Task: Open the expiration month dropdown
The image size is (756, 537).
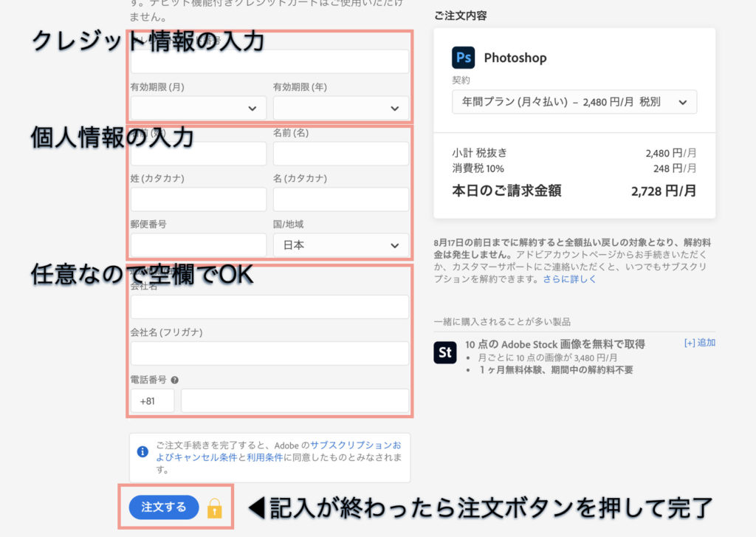Action: coord(198,108)
